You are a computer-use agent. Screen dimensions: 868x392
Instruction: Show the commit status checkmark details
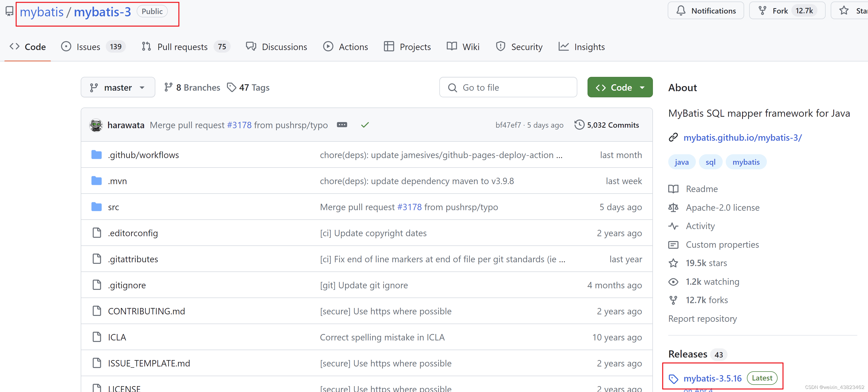pyautogui.click(x=365, y=125)
